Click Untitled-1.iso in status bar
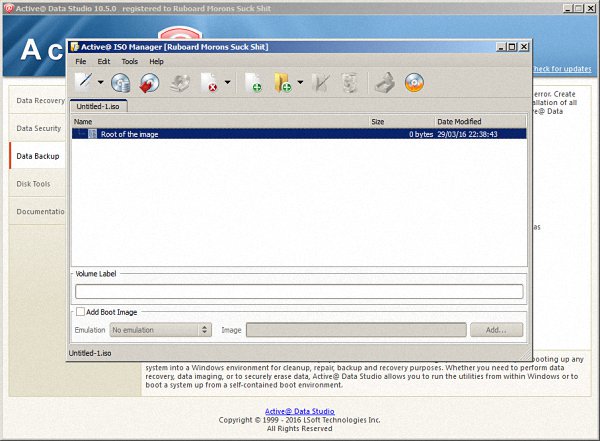Screen dimensions: 600x441 pos(90,353)
